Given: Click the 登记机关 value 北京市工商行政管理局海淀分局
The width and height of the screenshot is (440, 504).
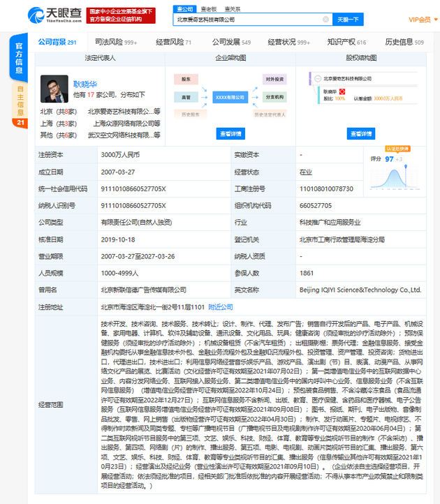Looking at the screenshot, I should click(x=342, y=239).
